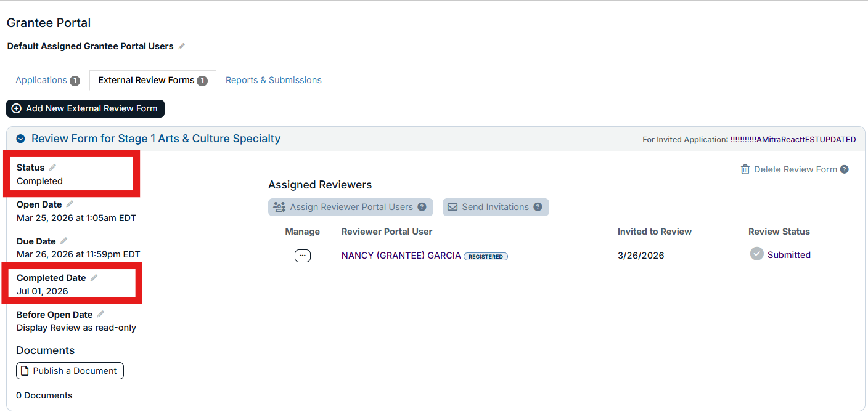Image resolution: width=868 pixels, height=420 pixels.
Task: Click help icon on Send Invitations button
Action: 538,207
